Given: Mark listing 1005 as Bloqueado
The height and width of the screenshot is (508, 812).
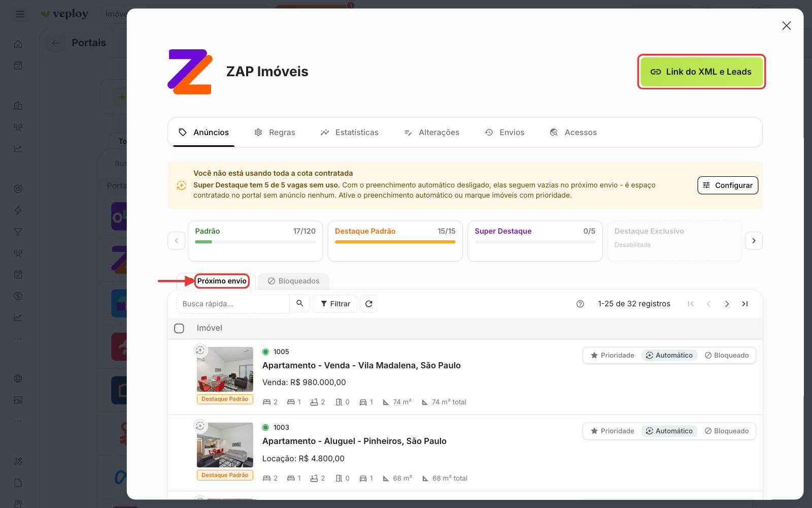Looking at the screenshot, I should click(727, 355).
